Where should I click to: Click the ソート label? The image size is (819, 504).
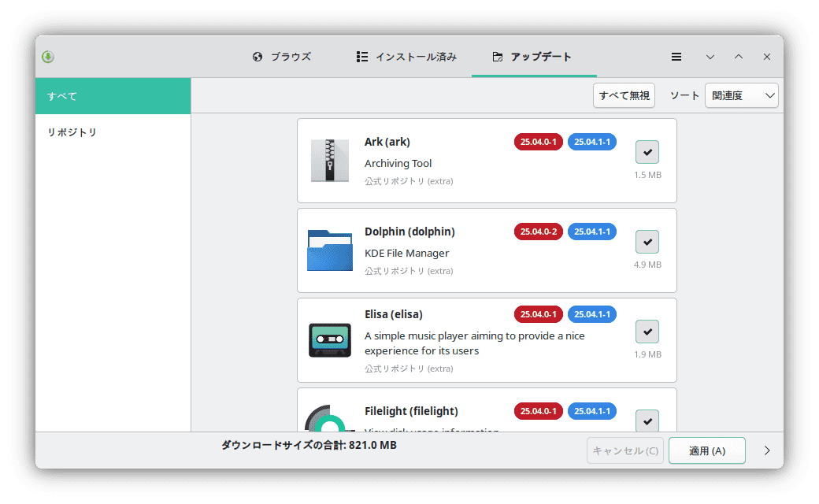(x=684, y=95)
